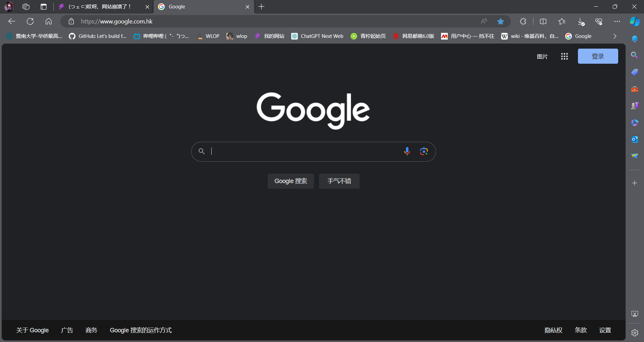Click the 手气不错 button

coord(339,181)
